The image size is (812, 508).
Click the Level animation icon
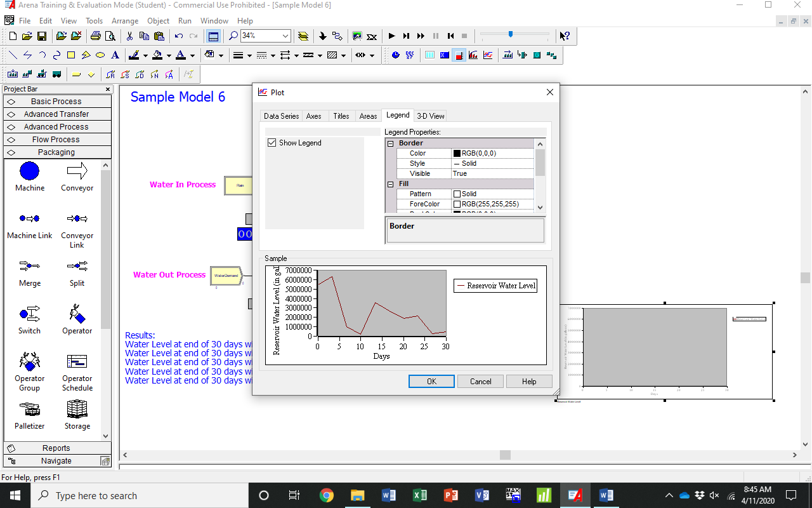459,55
